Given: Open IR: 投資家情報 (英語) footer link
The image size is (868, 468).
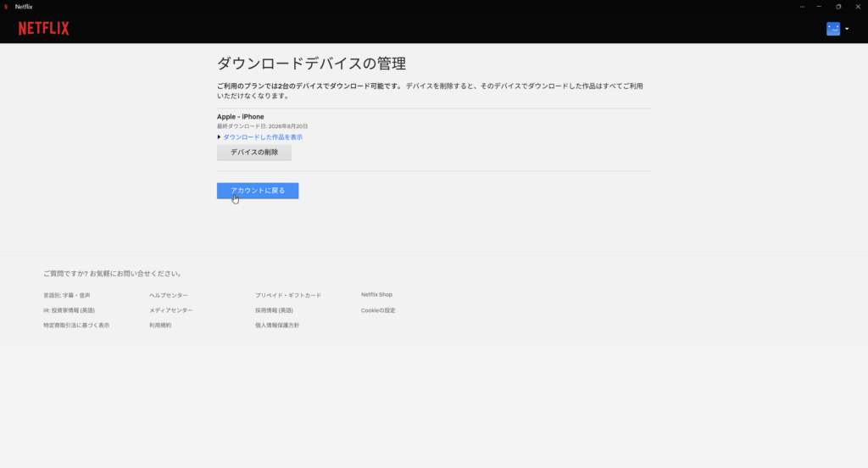Looking at the screenshot, I should pyautogui.click(x=70, y=310).
